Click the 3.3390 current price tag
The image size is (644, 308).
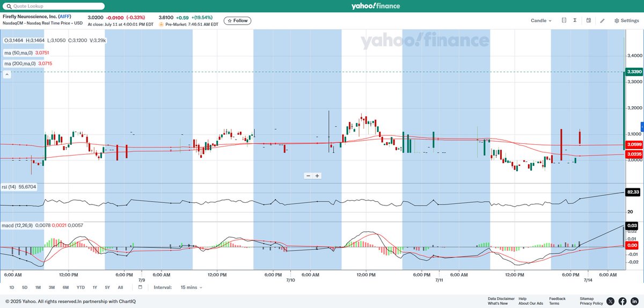coord(633,71)
